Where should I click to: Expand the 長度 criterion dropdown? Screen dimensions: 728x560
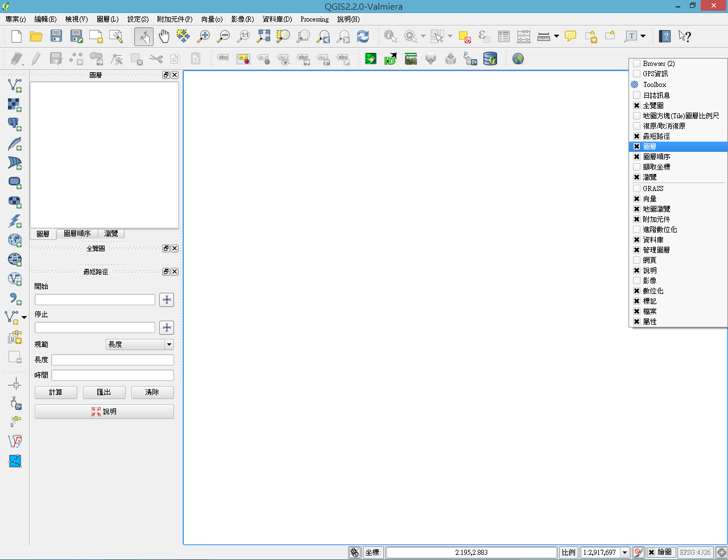(x=169, y=345)
